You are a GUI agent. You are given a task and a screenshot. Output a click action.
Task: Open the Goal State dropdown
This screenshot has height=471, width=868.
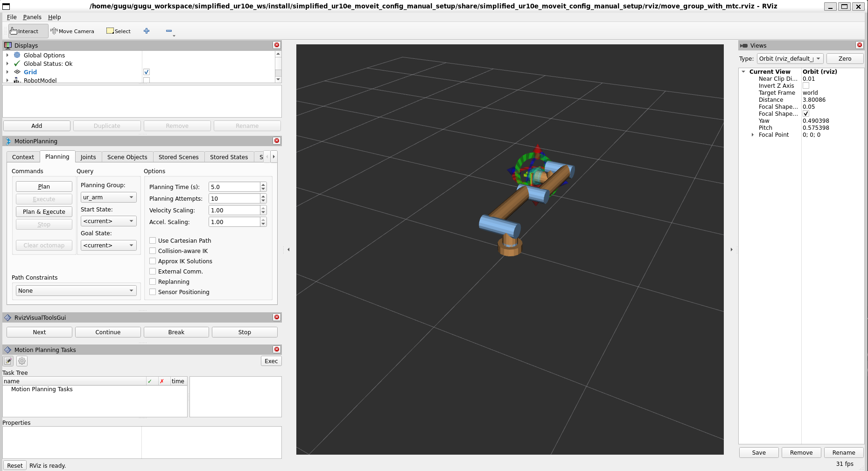[x=108, y=245]
